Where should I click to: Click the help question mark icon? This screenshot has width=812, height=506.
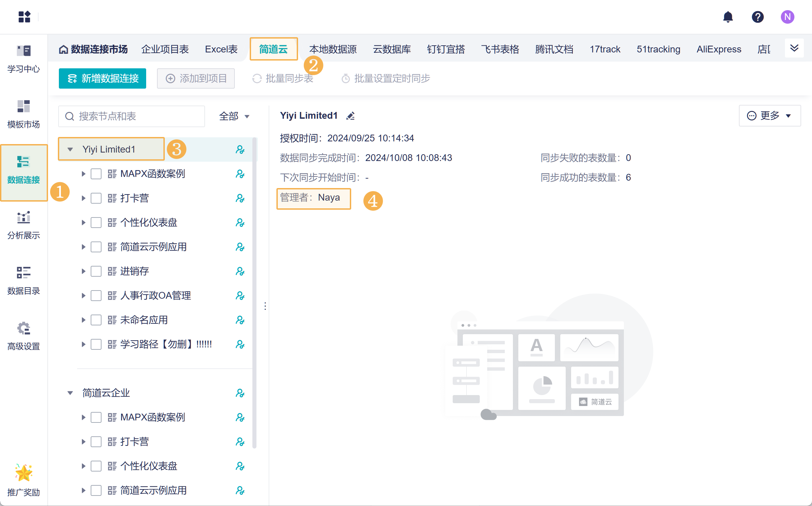click(758, 17)
